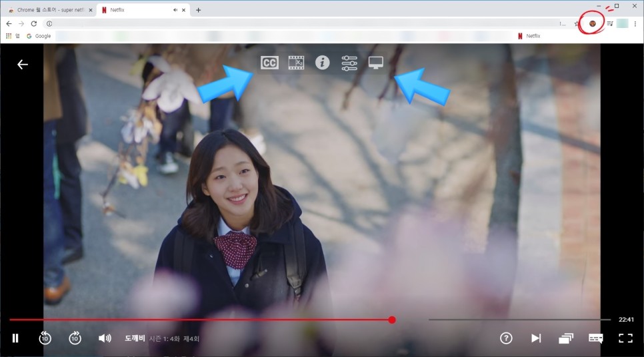Image resolution: width=644 pixels, height=357 pixels.
Task: Open the video speed film icon
Action: [296, 63]
